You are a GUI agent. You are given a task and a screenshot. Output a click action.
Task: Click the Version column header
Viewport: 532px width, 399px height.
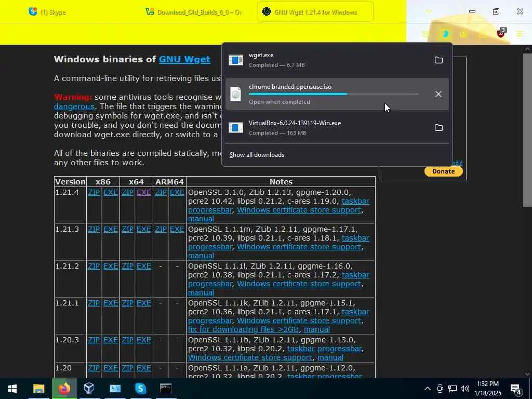70,182
